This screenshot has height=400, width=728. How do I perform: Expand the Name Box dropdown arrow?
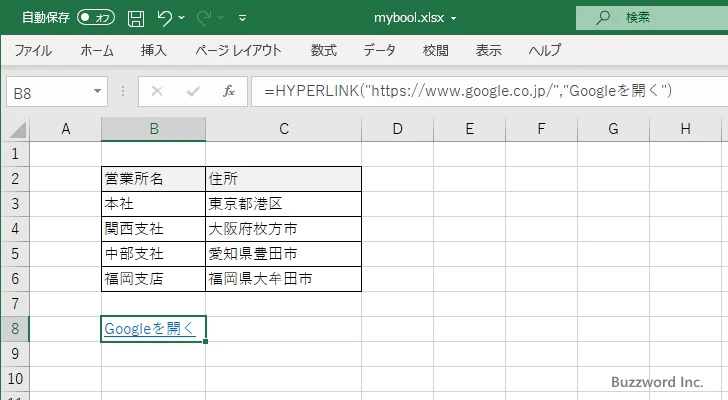97,91
